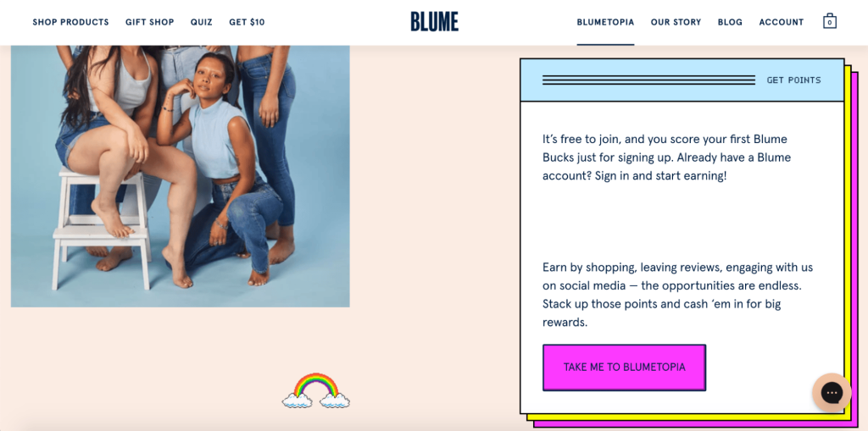Click the triple-line decoration in card header
Screen dimensions: 868x431
click(648, 80)
